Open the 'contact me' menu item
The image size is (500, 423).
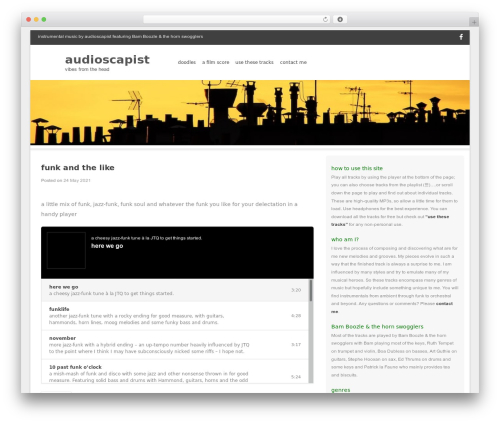[293, 62]
